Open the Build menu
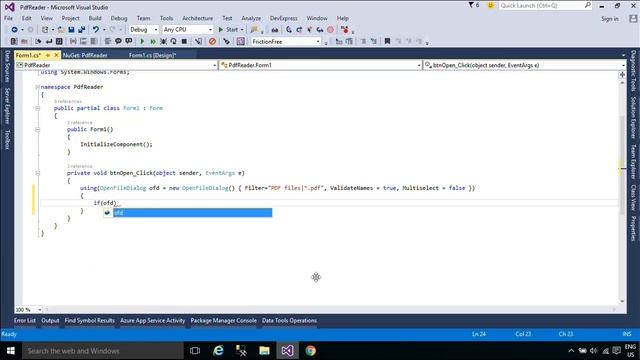640x360 pixels. [95, 18]
